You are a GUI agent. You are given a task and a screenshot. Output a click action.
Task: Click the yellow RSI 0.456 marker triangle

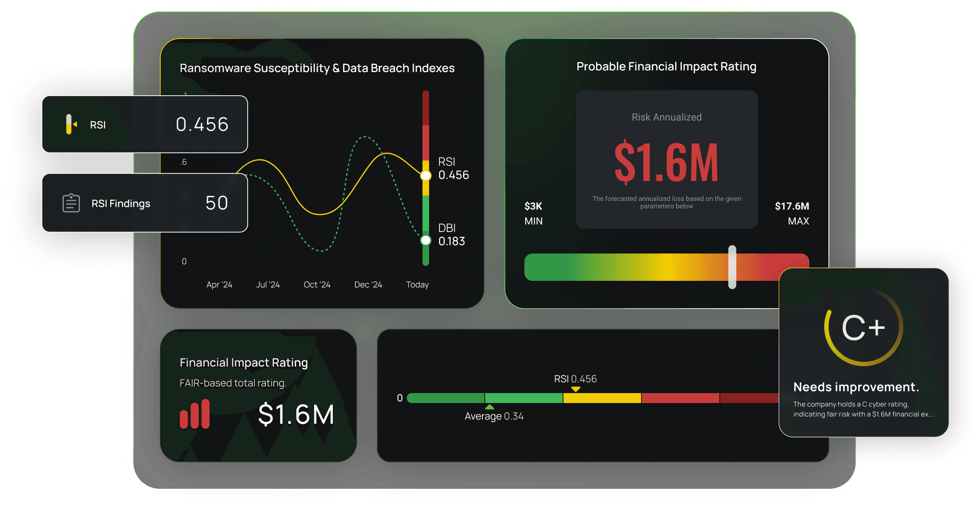[575, 389]
